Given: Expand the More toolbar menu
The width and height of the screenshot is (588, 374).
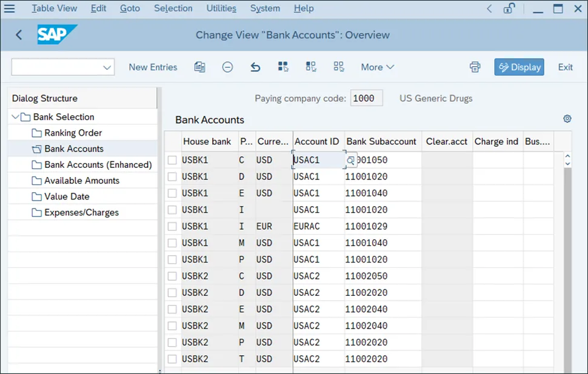Looking at the screenshot, I should click(377, 67).
